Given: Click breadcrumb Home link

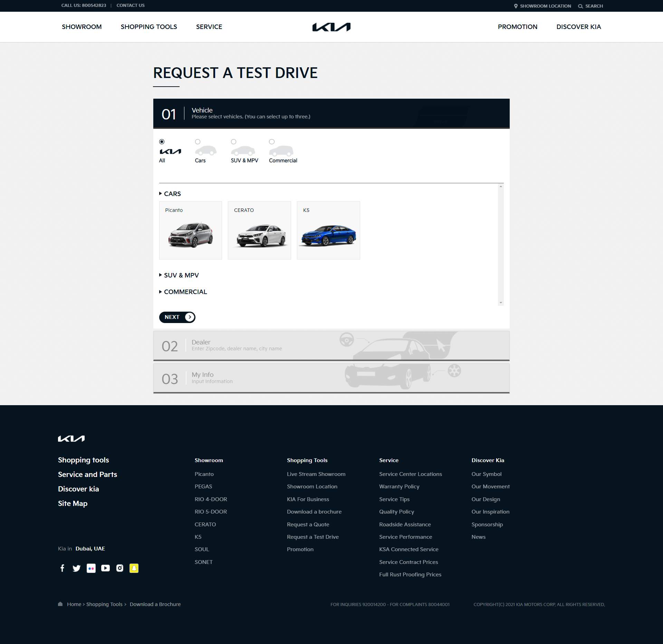Looking at the screenshot, I should (74, 604).
